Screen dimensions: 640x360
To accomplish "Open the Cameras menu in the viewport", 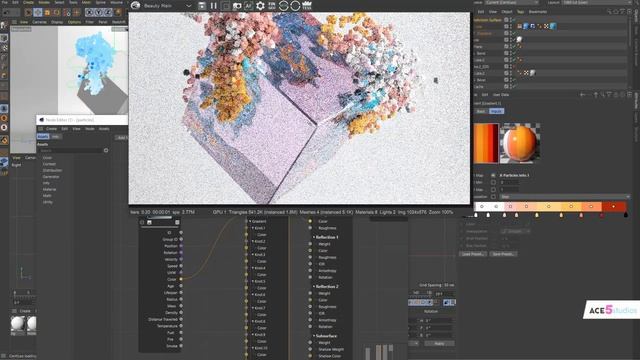I will pos(40,22).
